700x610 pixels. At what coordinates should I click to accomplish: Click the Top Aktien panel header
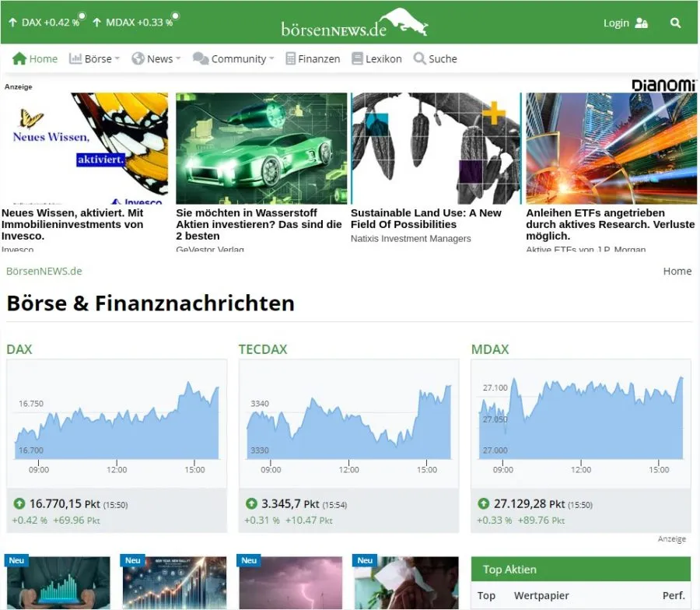tap(581, 570)
